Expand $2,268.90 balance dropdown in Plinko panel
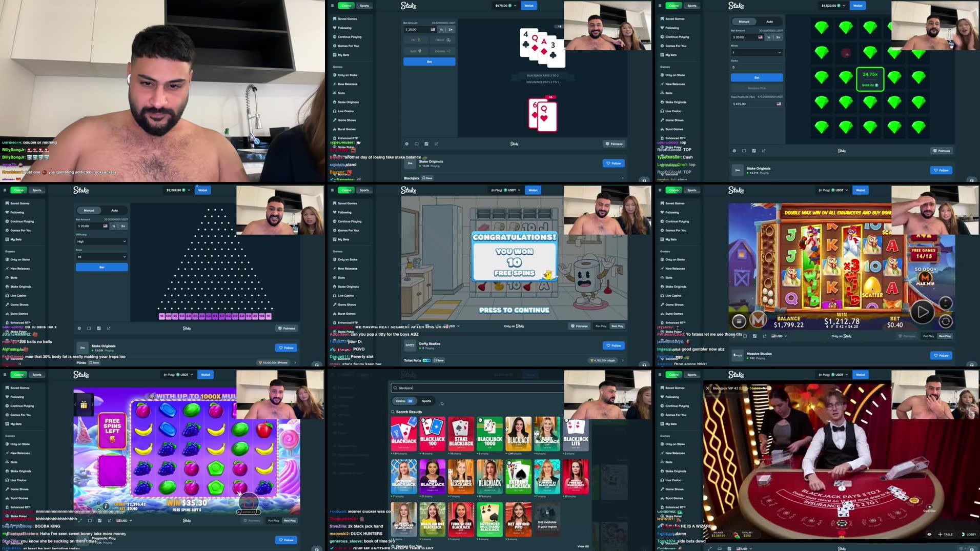The height and width of the screenshot is (551, 980). [x=178, y=190]
